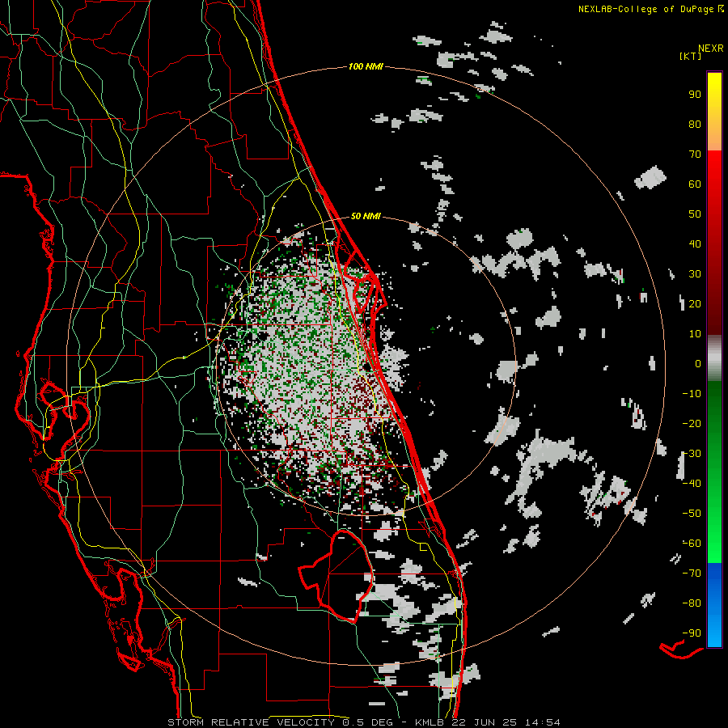
Task: Click the [KT] units label
Action: pos(691,56)
